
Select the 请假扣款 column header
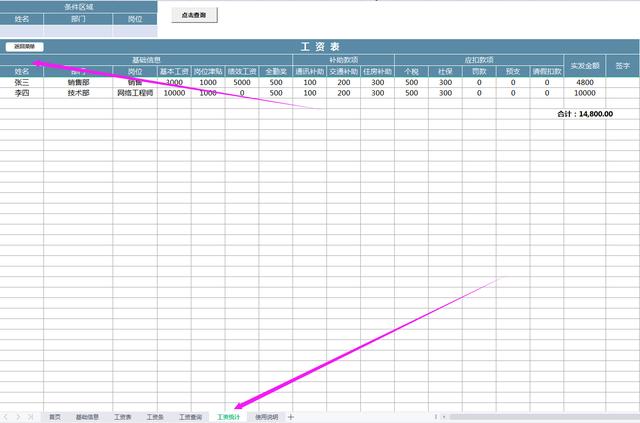pyautogui.click(x=547, y=71)
